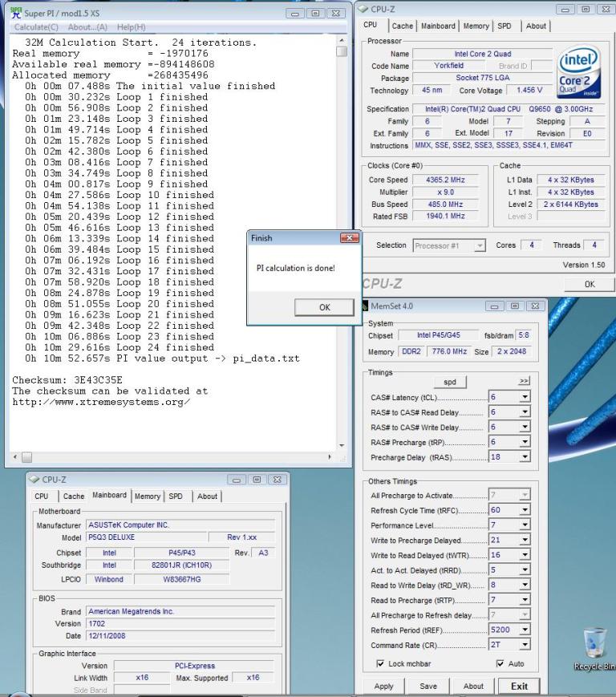Open the Write to Precharge Delayed dropdown

525,540
